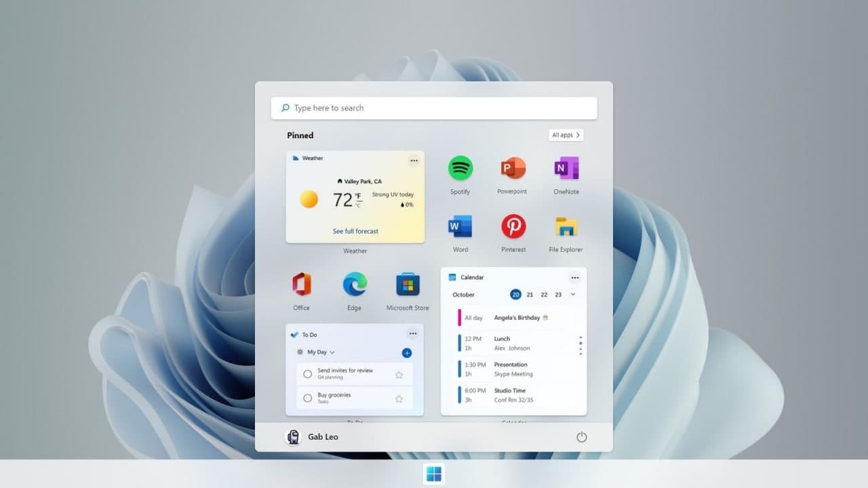Open the Pinterest app
This screenshot has height=488, width=868.
tap(513, 226)
